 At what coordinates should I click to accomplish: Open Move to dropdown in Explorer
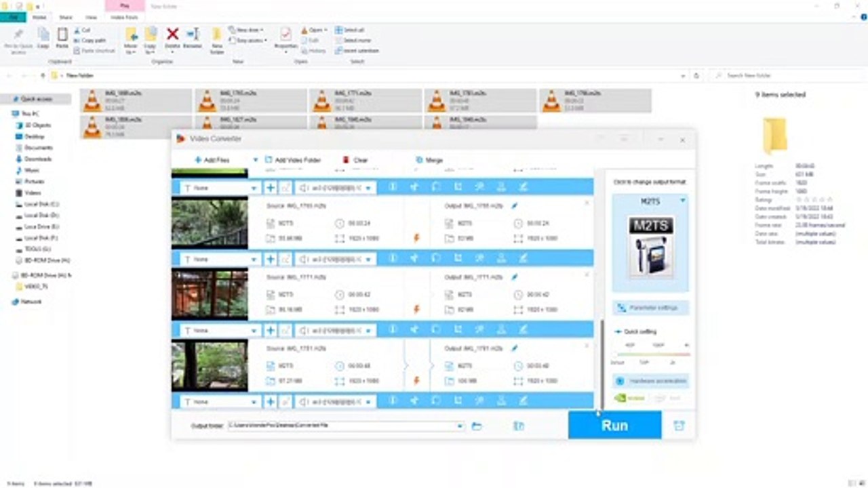click(x=132, y=40)
